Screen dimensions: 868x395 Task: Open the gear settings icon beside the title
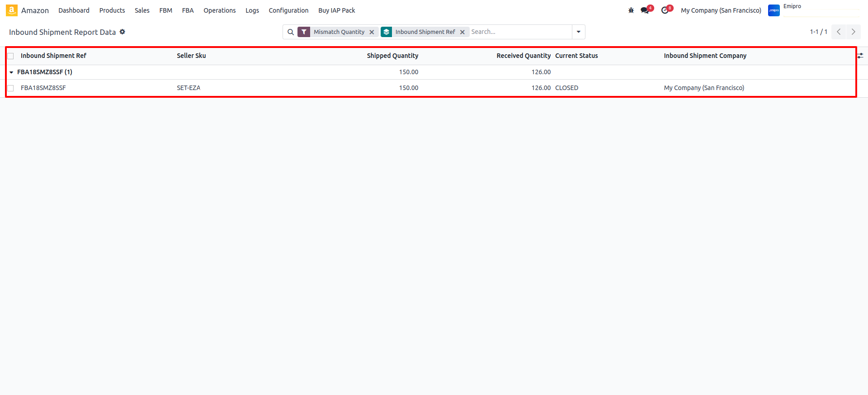(x=123, y=32)
